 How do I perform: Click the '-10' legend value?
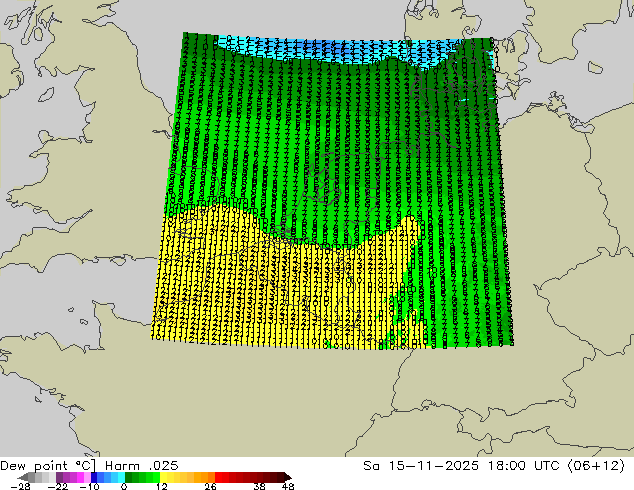pyautogui.click(x=89, y=486)
